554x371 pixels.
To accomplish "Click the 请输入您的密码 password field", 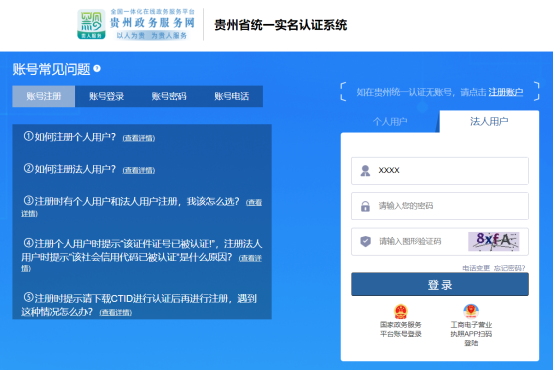I will [440, 206].
